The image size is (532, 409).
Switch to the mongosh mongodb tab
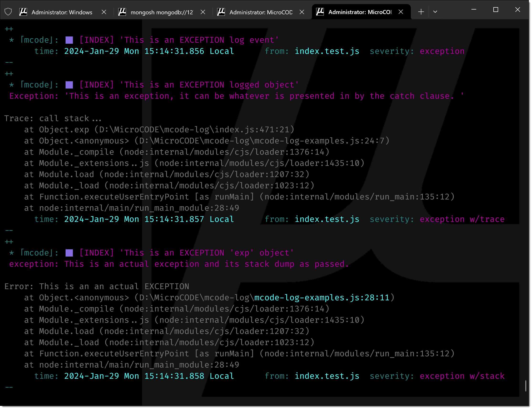pos(162,12)
